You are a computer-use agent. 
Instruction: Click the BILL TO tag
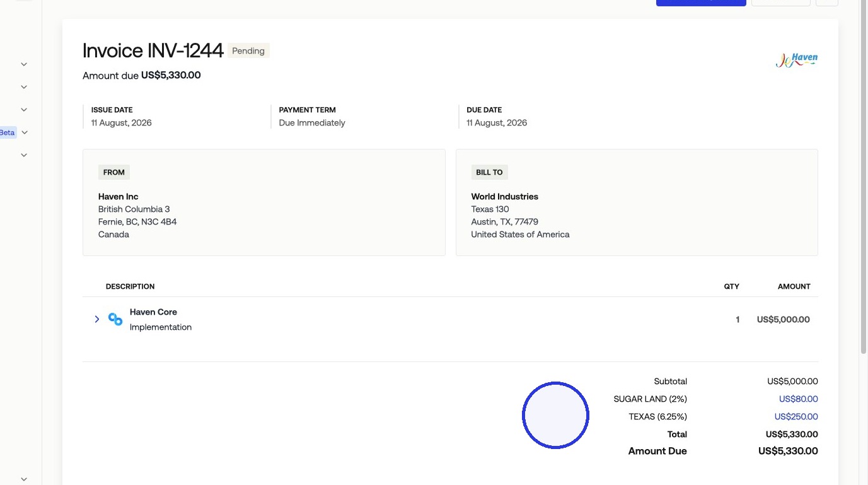click(x=489, y=172)
